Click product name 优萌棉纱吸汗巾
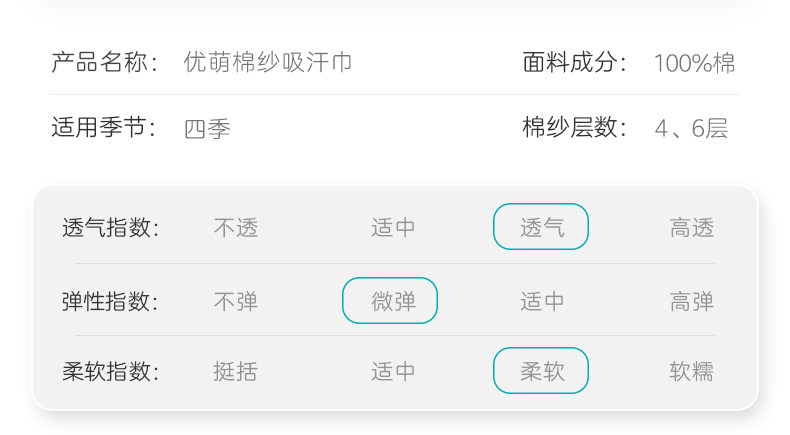 pos(268,63)
